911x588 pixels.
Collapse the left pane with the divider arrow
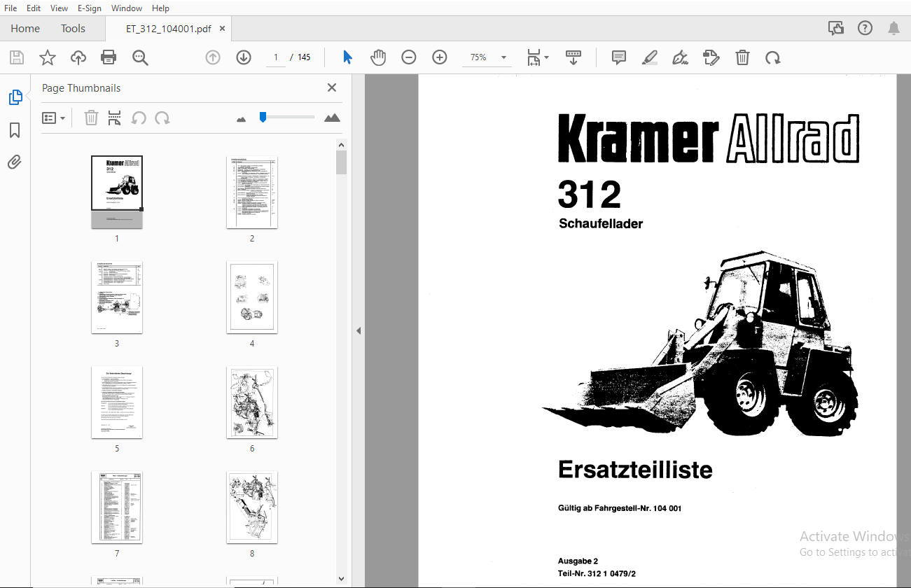(x=359, y=330)
